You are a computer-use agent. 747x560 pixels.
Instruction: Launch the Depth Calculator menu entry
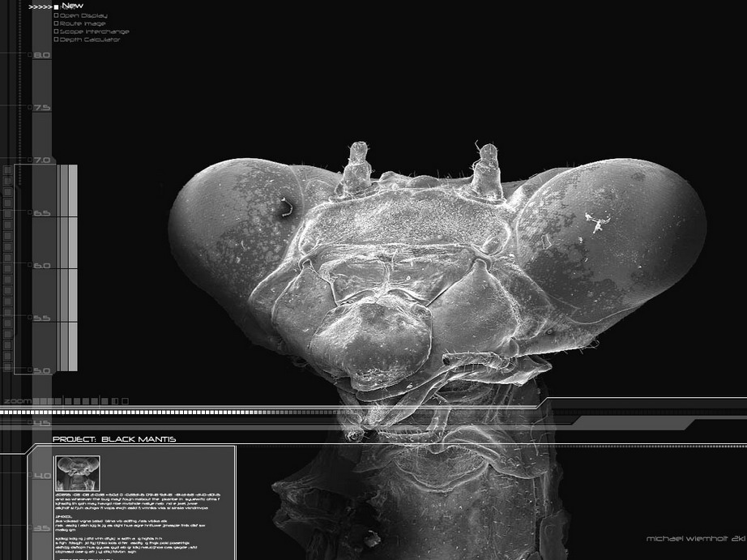click(90, 40)
